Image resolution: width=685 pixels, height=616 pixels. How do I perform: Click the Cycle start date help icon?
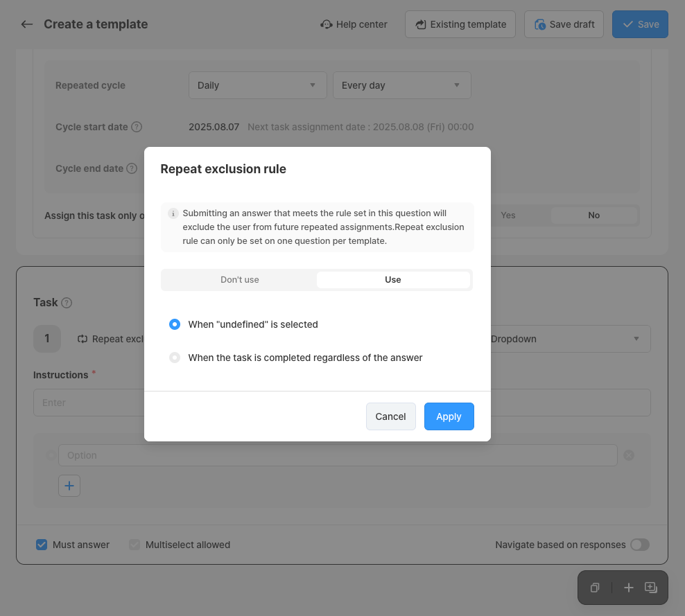(137, 127)
